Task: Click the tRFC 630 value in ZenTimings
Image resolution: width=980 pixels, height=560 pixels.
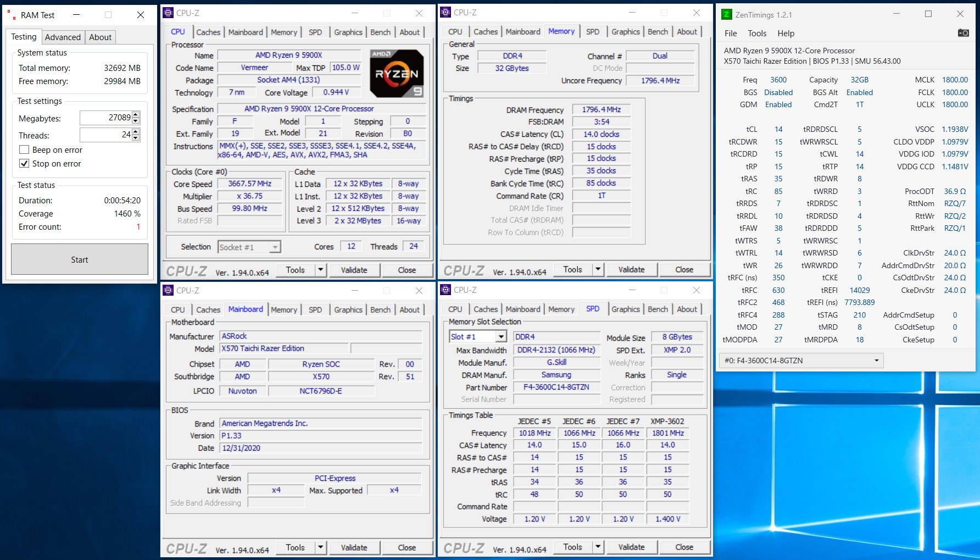Action: pos(778,290)
